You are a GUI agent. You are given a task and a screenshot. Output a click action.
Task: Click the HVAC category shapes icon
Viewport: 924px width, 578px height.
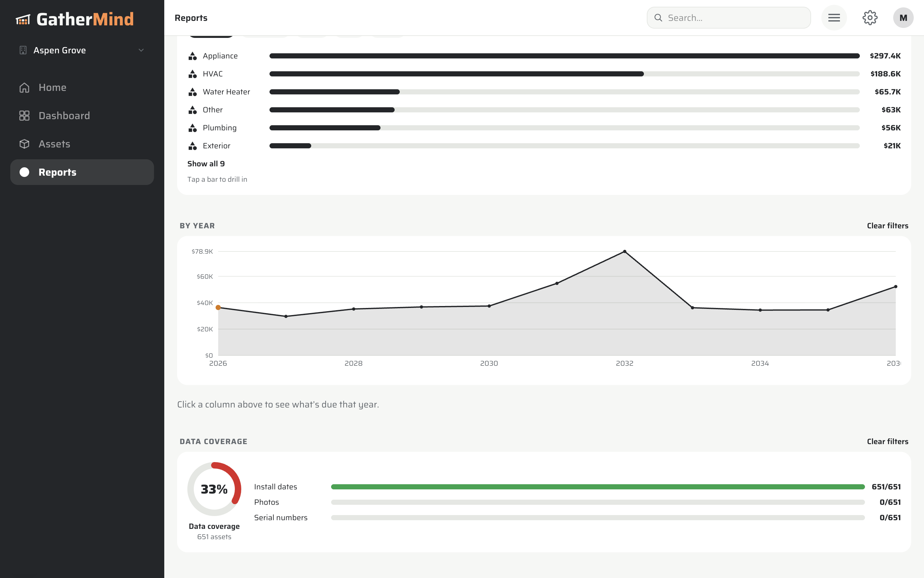click(193, 74)
